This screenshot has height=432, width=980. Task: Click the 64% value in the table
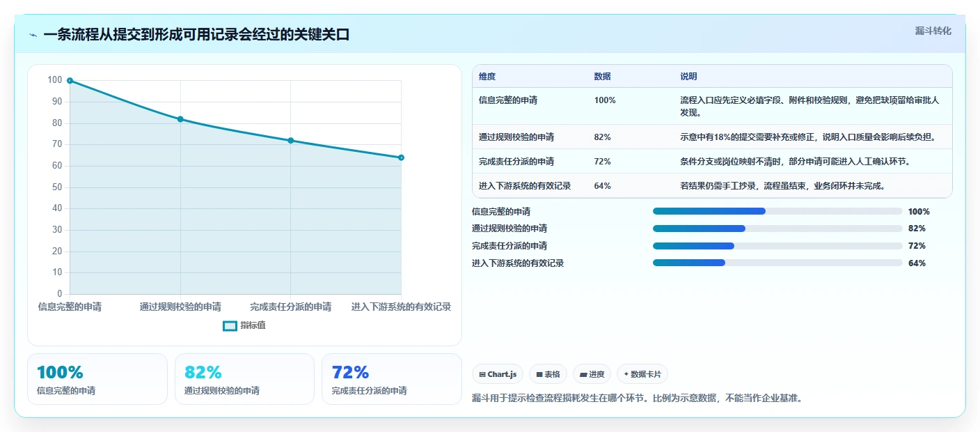tap(603, 186)
